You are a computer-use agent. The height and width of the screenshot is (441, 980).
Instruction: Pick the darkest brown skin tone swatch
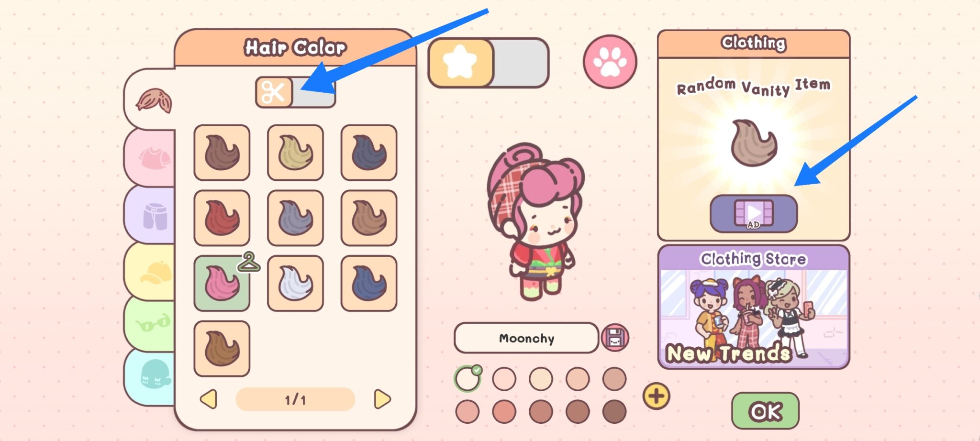614,411
